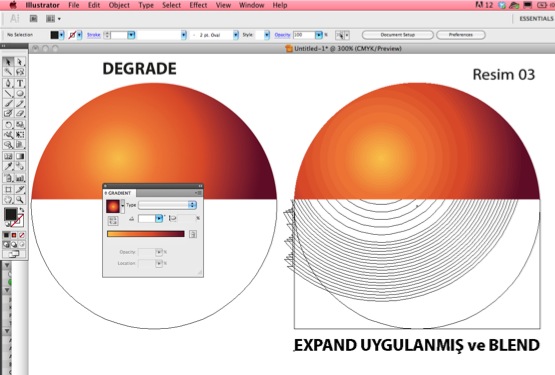Select the Ellipse tool
555x375 pixels.
point(20,93)
